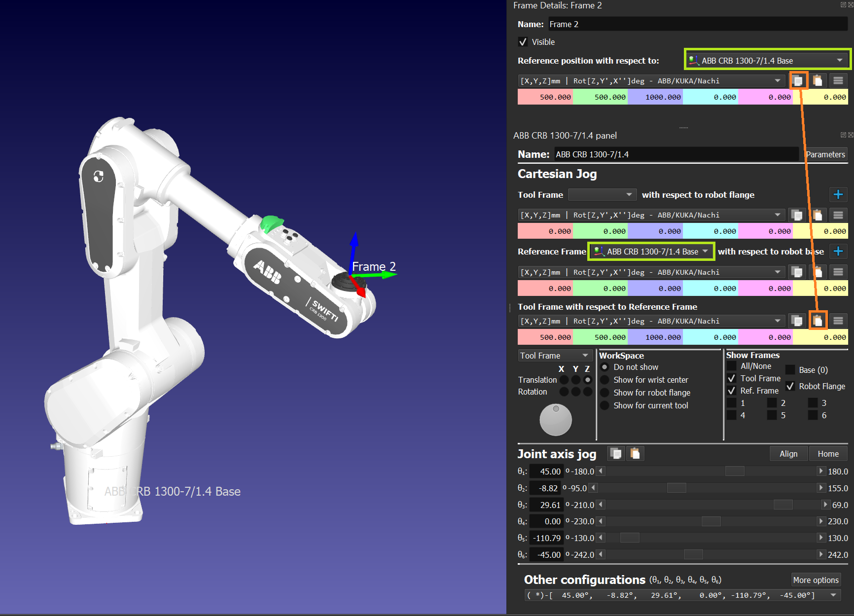Toggle the Visible checkbox for Frame 2

coord(523,42)
